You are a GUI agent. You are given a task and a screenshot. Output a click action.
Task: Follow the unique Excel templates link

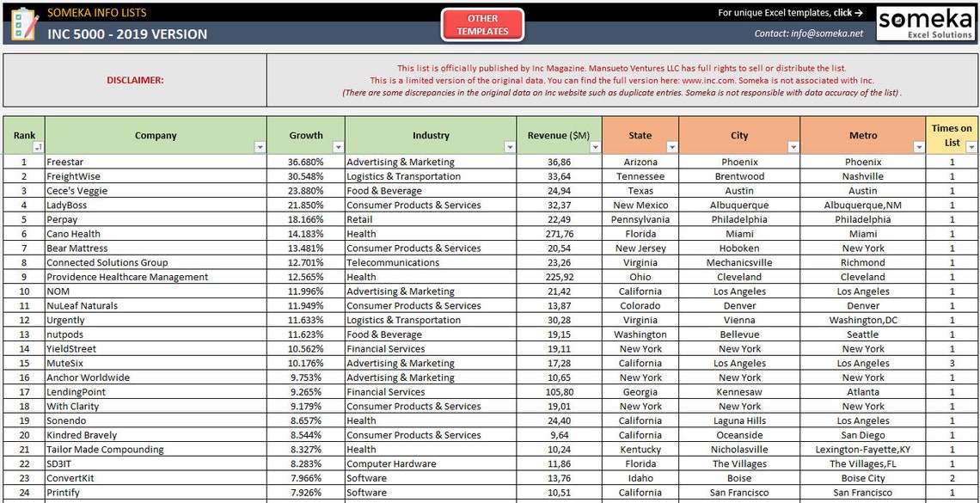point(790,13)
